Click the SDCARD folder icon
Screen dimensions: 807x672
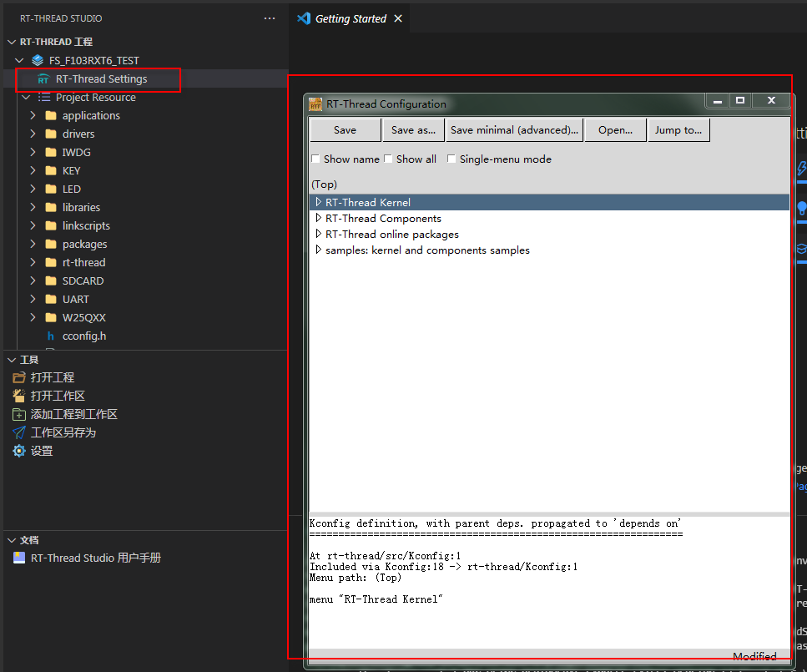(x=51, y=280)
